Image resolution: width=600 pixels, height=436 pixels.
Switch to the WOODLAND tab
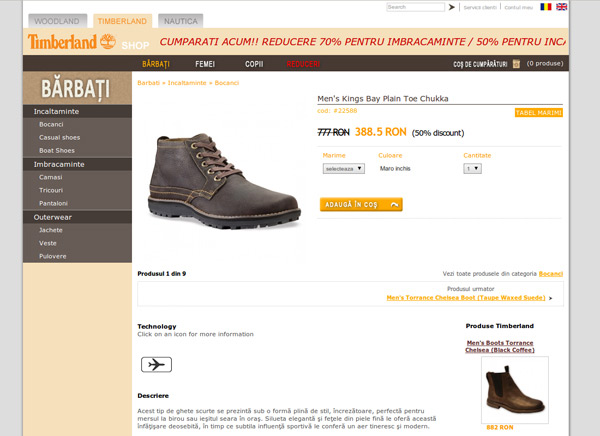57,21
